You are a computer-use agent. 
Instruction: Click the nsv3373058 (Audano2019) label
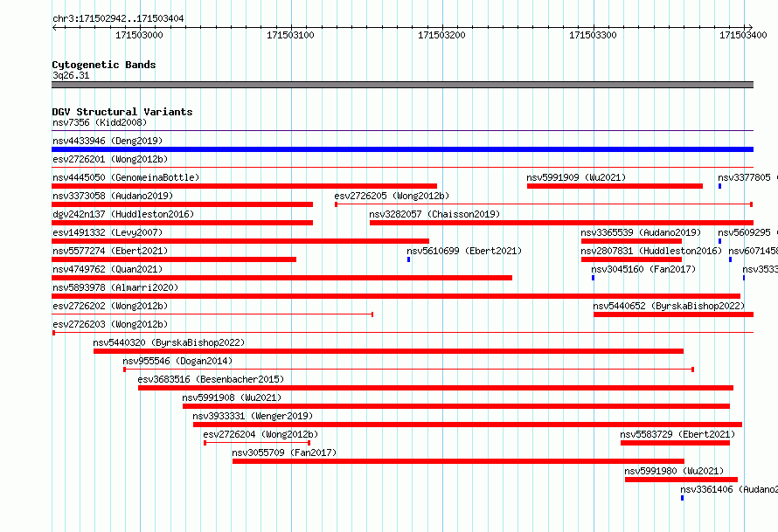[x=113, y=196]
